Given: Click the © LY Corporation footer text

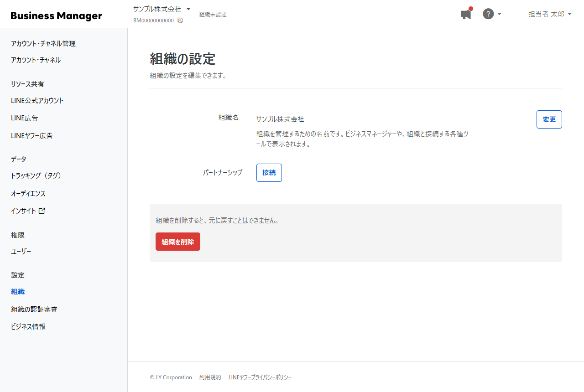Looking at the screenshot, I should (x=171, y=377).
